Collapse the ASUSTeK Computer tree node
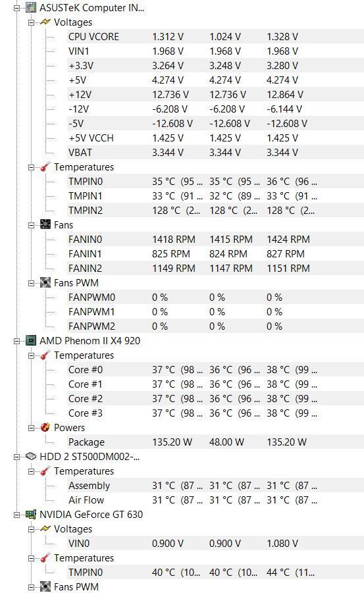Image resolution: width=364 pixels, height=593 pixels. coord(16,8)
